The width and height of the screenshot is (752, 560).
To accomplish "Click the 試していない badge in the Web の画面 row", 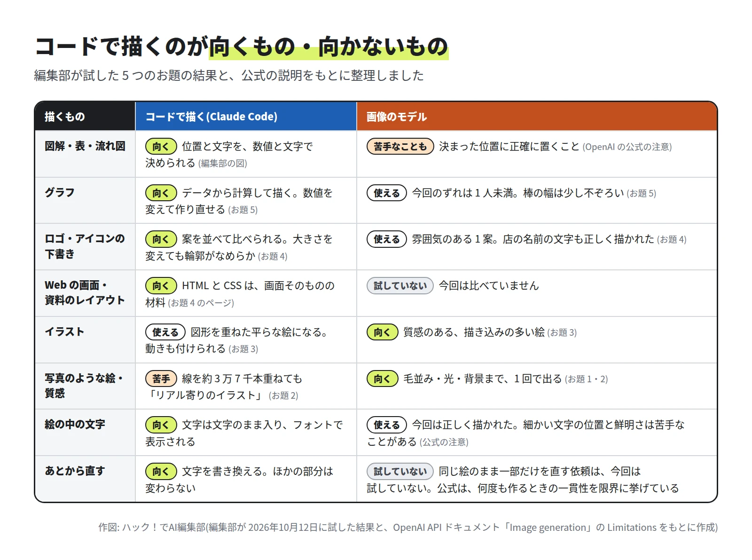I will pyautogui.click(x=400, y=285).
